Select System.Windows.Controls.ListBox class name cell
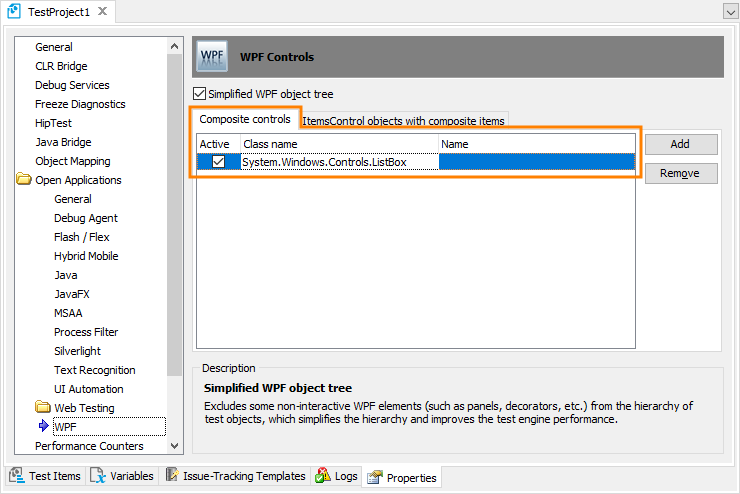 tap(339, 162)
